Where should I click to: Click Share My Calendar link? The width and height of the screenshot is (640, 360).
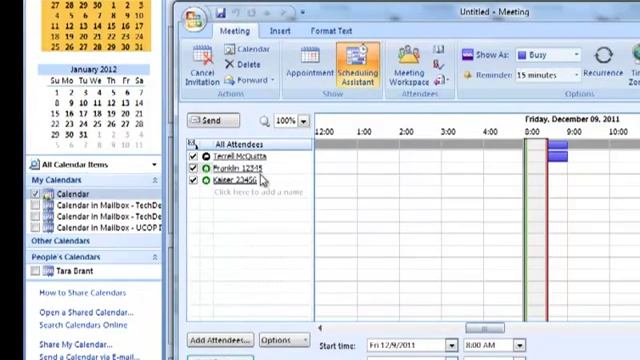tap(76, 345)
